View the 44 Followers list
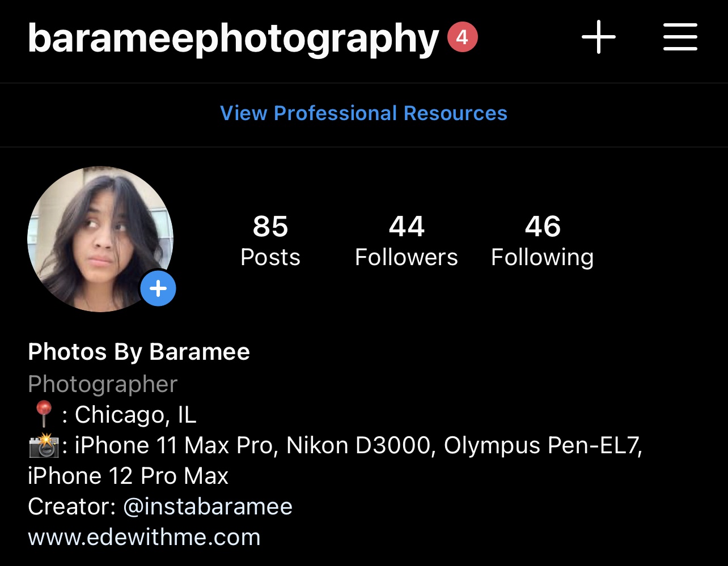 tap(407, 240)
